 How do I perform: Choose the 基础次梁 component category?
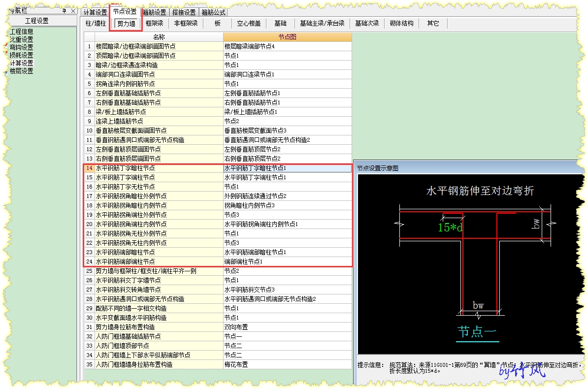(367, 23)
